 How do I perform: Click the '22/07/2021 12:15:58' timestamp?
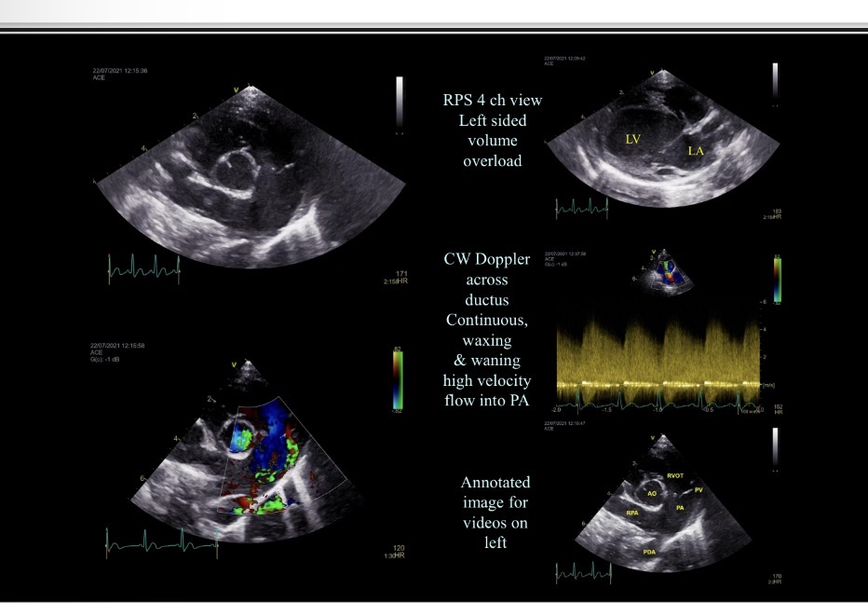click(x=117, y=346)
